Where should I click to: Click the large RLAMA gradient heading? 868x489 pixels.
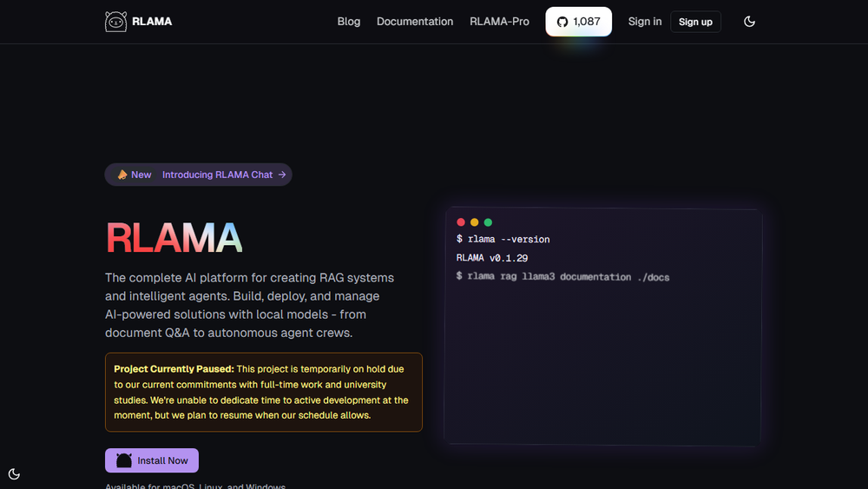pos(174,238)
